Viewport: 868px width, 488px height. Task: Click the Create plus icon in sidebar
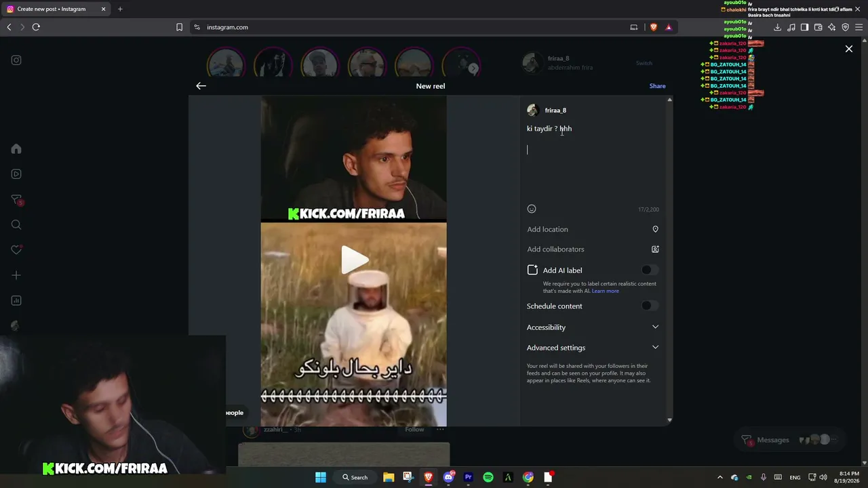16,275
